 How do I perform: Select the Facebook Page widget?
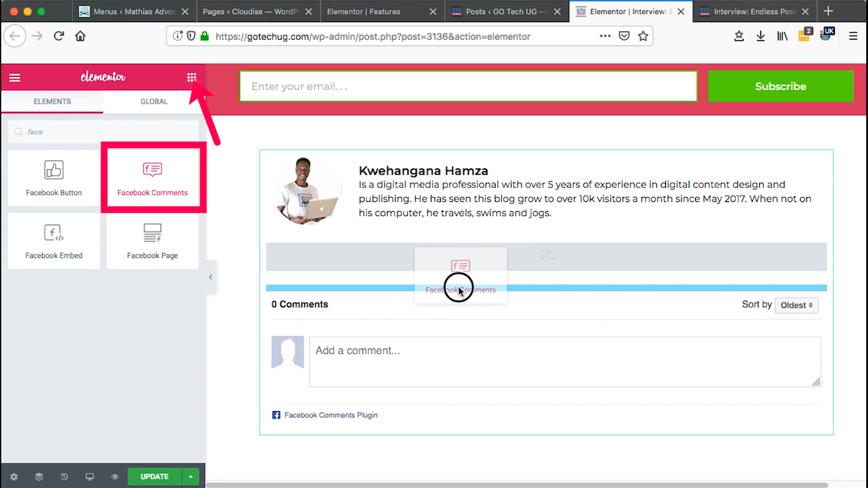pos(153,241)
